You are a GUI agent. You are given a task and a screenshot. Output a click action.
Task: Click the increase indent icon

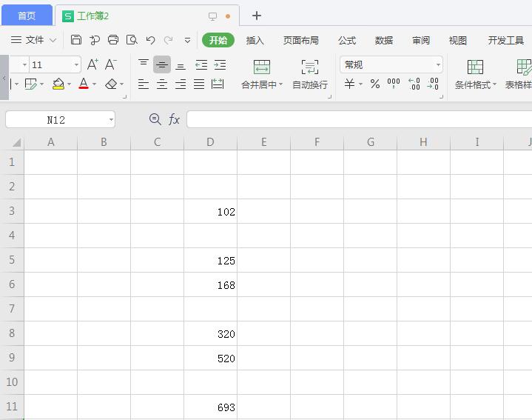[x=220, y=64]
